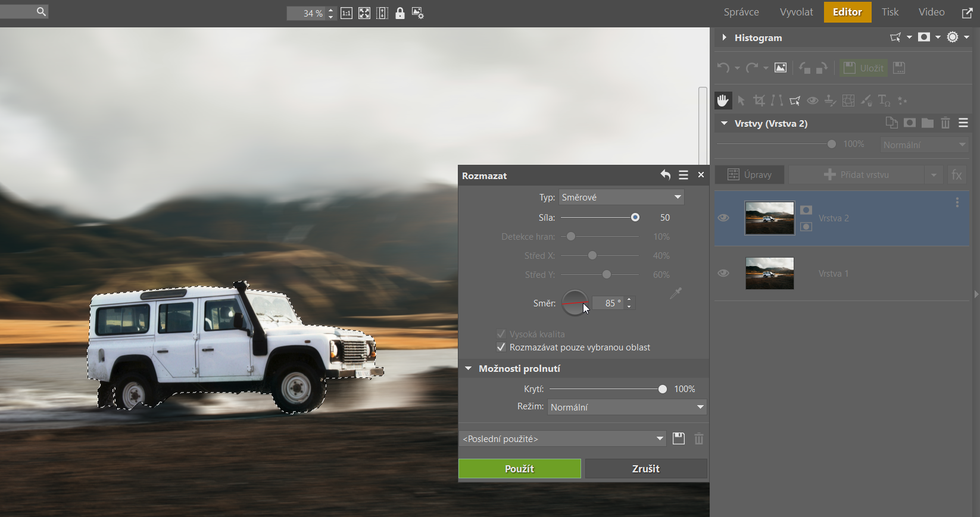Click the fit-to-screen zoom icon

[x=364, y=13]
